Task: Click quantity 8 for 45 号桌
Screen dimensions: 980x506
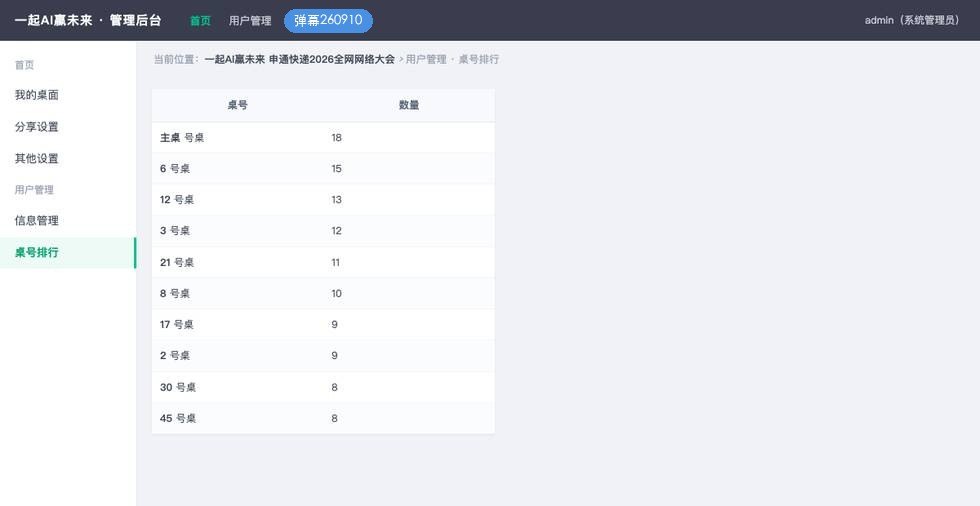Action: click(x=334, y=419)
